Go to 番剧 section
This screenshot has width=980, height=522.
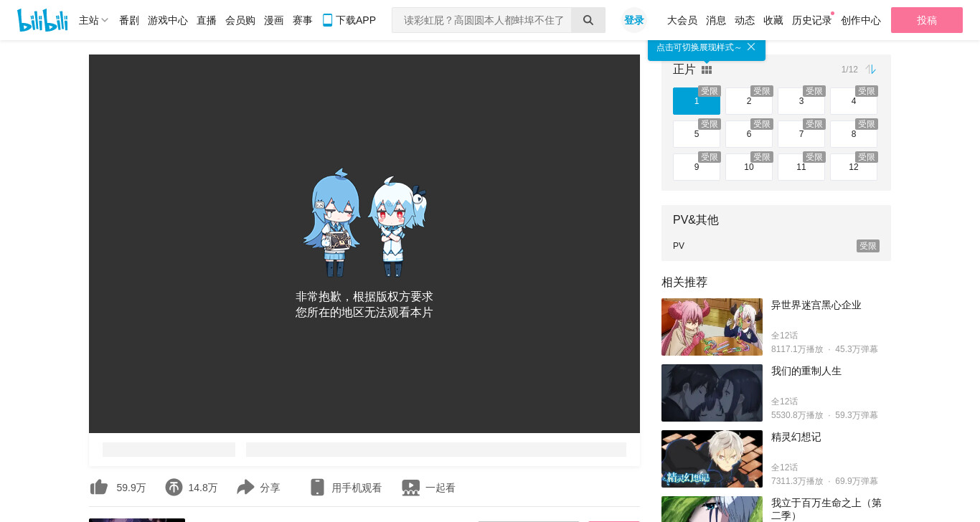pyautogui.click(x=129, y=20)
